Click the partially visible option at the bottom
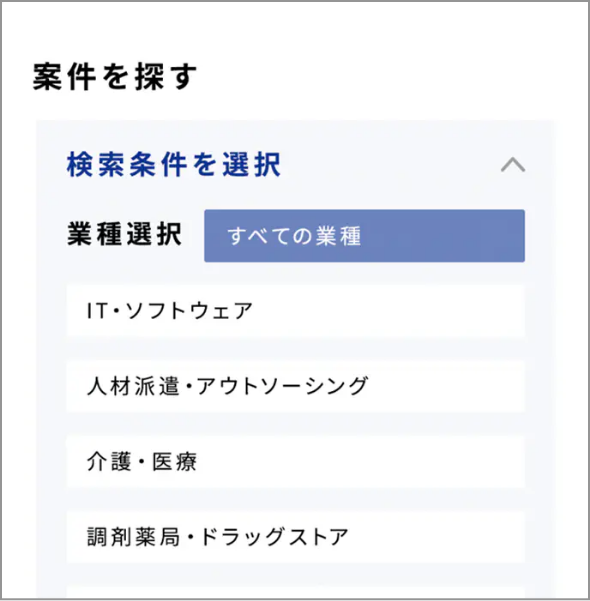This screenshot has height=601, width=590. (296, 592)
